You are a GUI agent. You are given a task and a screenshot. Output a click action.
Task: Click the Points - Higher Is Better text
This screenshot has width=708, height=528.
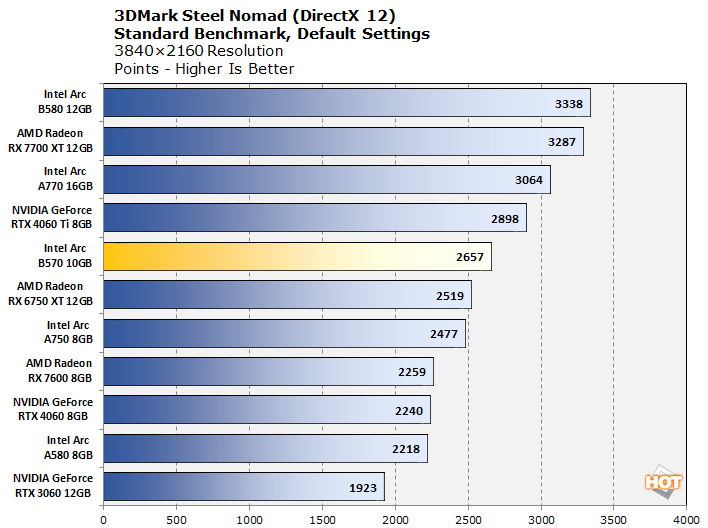click(x=204, y=69)
